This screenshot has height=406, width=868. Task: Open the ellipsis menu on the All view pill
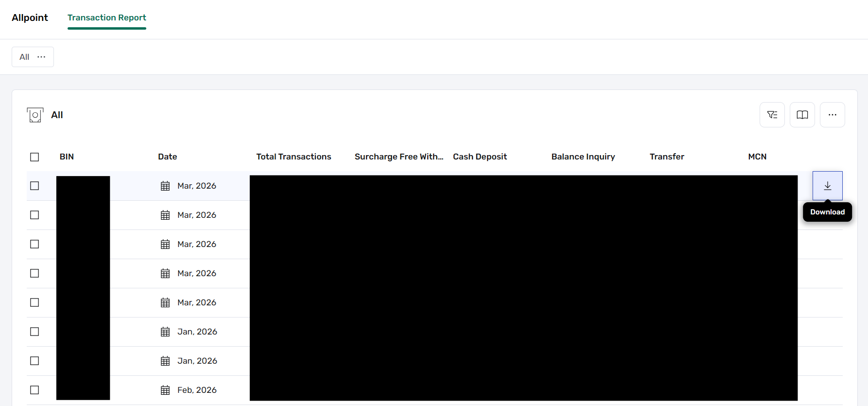(41, 57)
